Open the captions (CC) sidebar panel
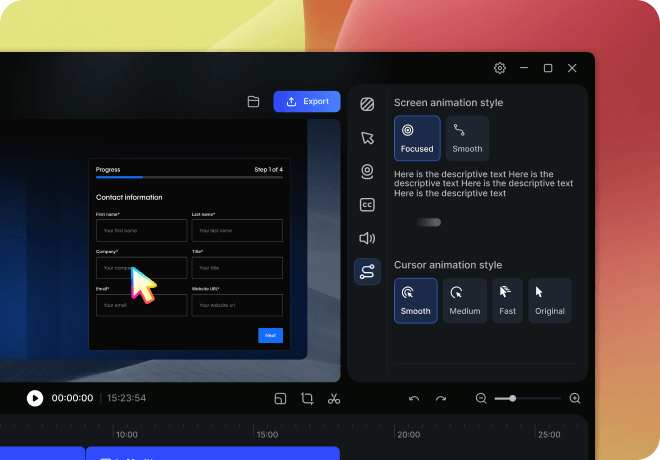The width and height of the screenshot is (660, 460). pos(367,205)
